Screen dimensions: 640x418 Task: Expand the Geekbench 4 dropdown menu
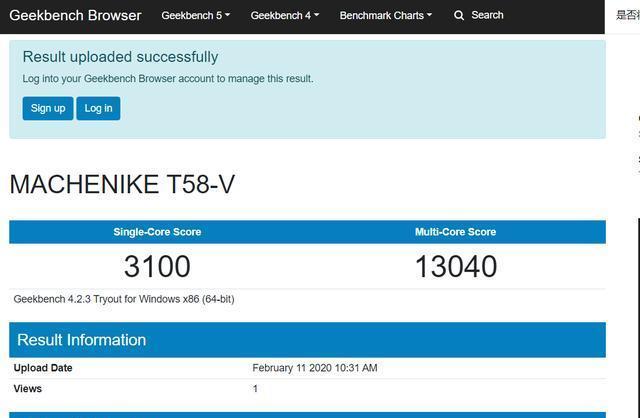(284, 16)
